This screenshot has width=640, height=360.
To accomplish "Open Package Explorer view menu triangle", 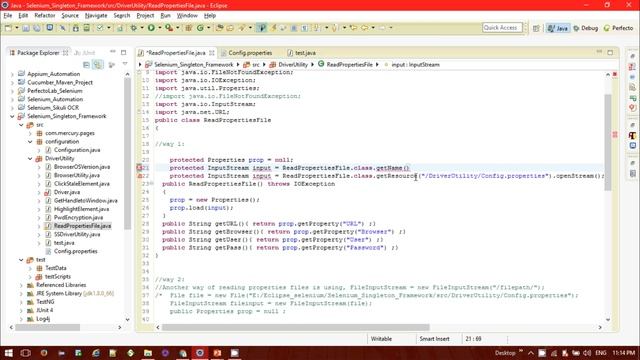I will [125, 64].
